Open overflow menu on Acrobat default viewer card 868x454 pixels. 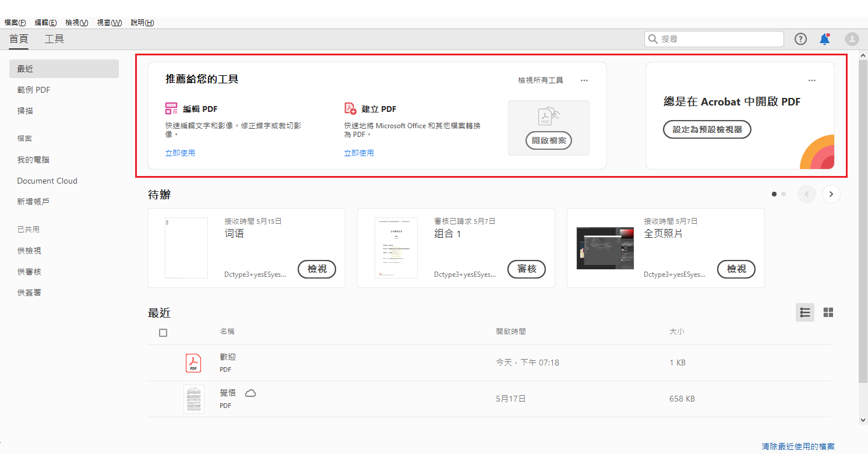[812, 80]
